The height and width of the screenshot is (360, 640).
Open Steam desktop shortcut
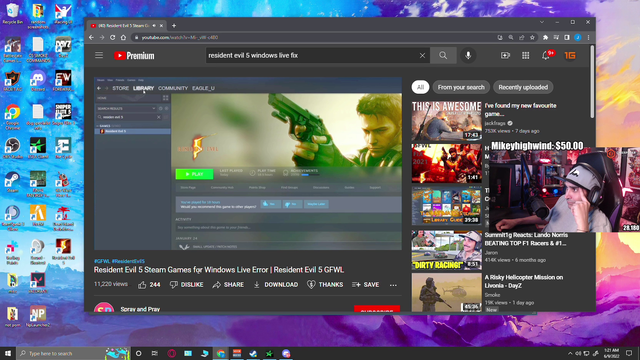12,182
